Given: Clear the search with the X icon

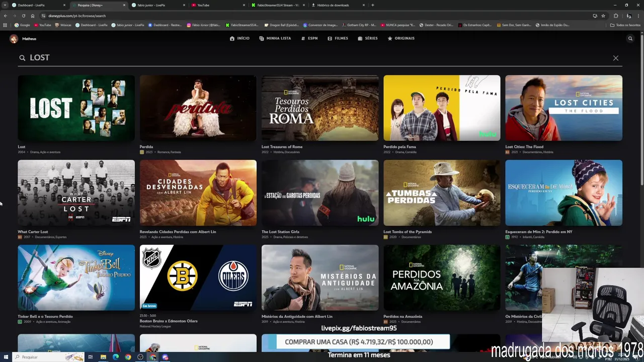Looking at the screenshot, I should point(616,58).
